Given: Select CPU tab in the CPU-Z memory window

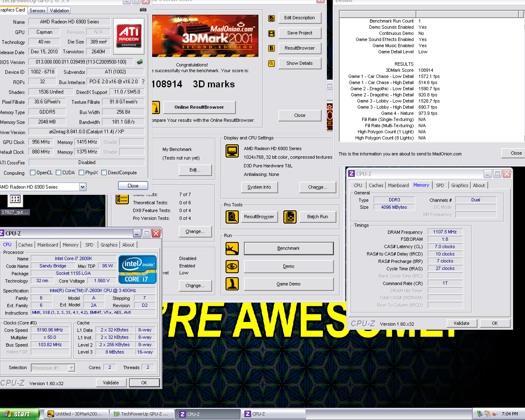Looking at the screenshot, I should coord(358,185).
